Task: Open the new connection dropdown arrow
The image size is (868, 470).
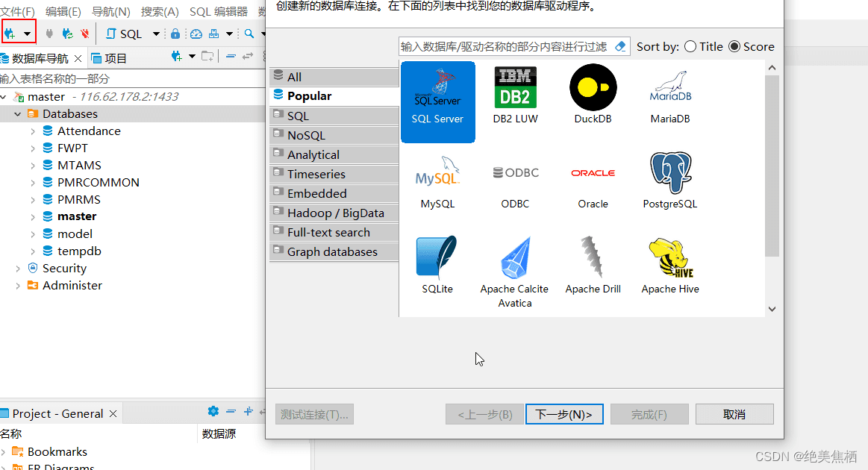Action: coord(27,34)
